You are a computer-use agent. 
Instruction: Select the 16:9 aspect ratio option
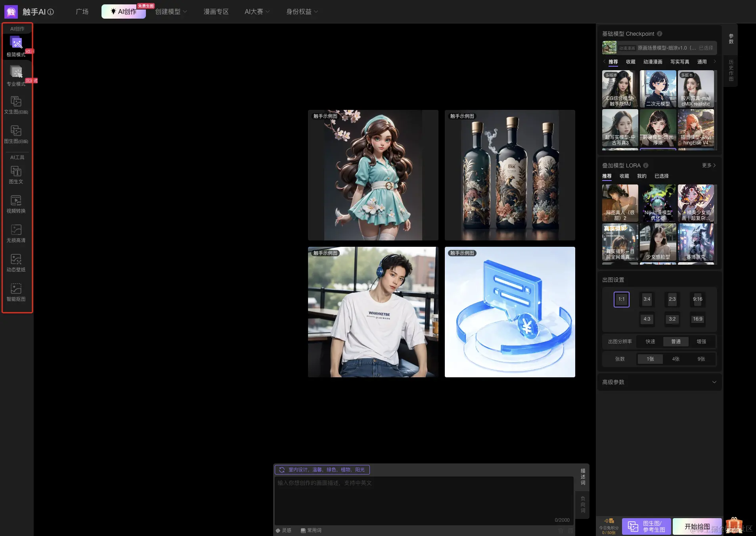[697, 319]
